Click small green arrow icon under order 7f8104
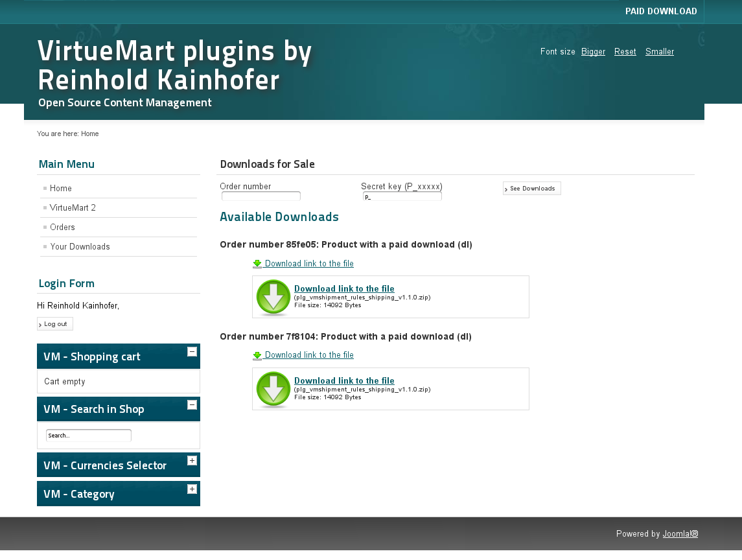The image size is (742, 560). pos(257,355)
